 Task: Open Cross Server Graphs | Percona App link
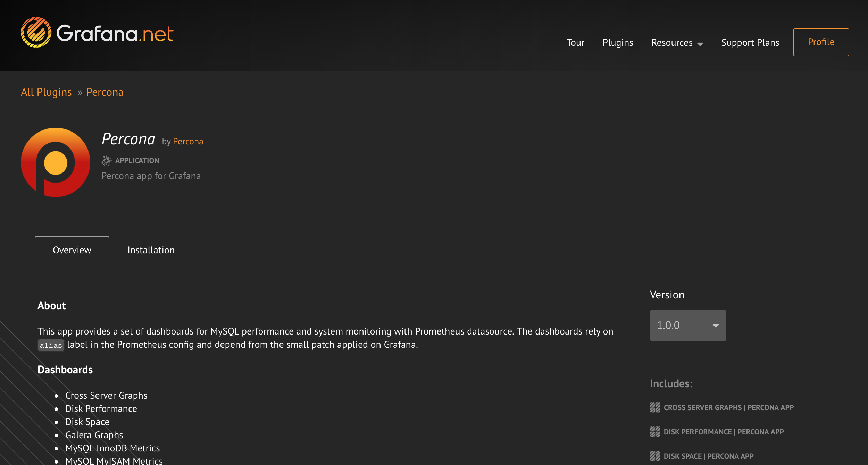[728, 407]
